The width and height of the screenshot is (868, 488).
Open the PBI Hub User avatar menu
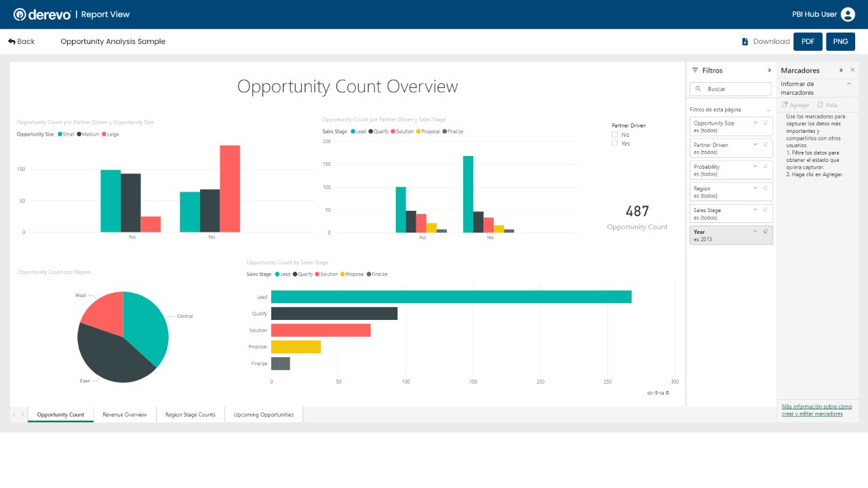pyautogui.click(x=848, y=14)
